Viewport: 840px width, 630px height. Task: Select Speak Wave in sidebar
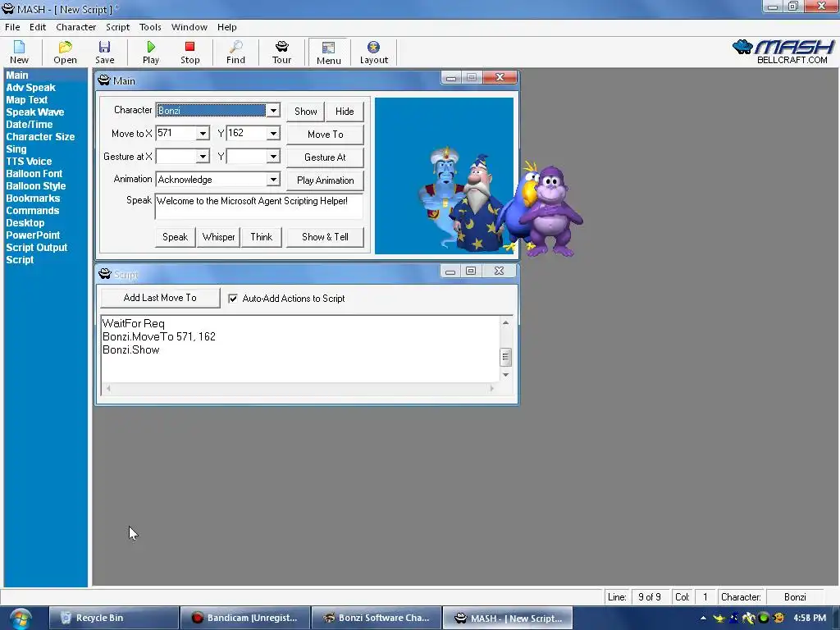[x=34, y=112]
